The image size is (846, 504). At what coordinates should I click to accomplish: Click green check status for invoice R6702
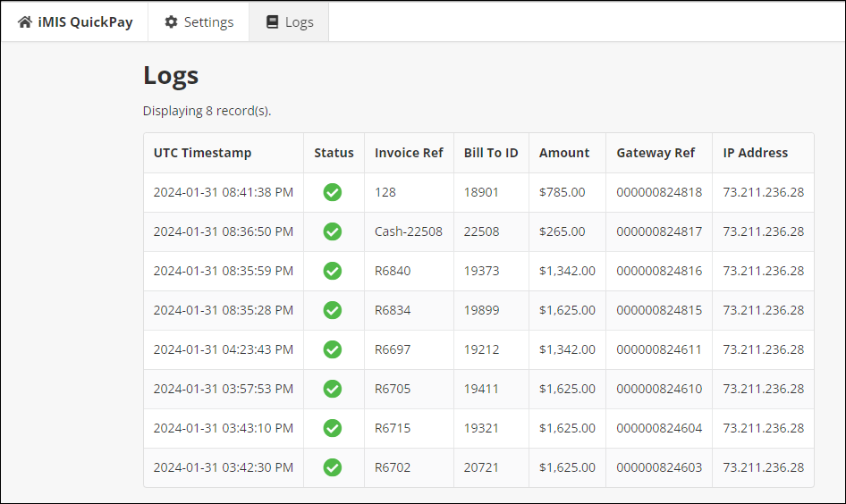tap(333, 467)
